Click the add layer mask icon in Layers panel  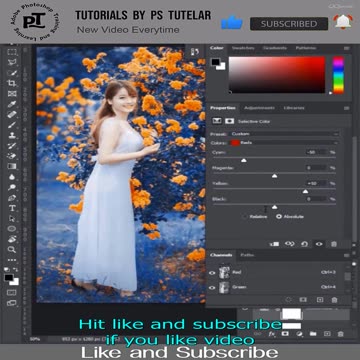click(285, 333)
